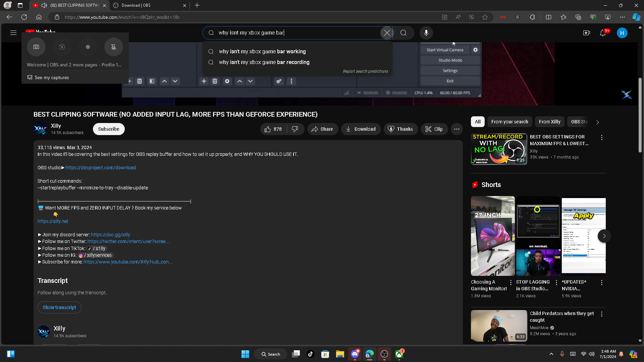Create a Clip of the video
644x362 pixels.
pos(434,129)
